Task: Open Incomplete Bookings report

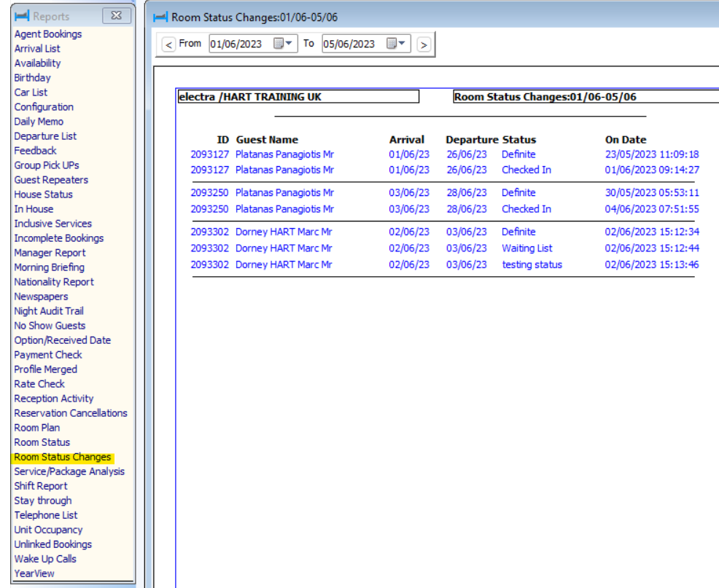Action: 59,238
